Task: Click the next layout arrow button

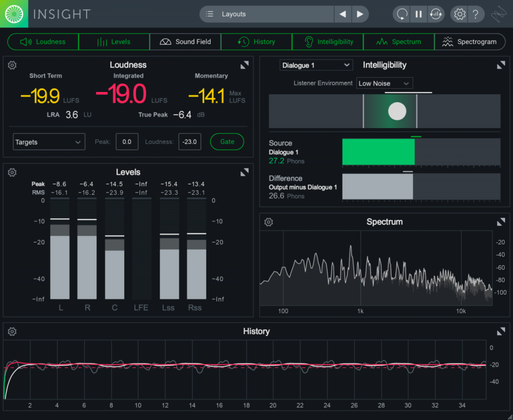Action: point(360,14)
